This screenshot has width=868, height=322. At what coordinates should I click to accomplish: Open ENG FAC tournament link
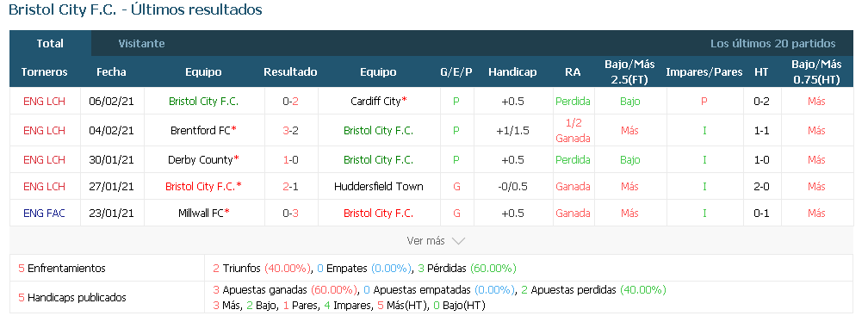pyautogui.click(x=44, y=213)
